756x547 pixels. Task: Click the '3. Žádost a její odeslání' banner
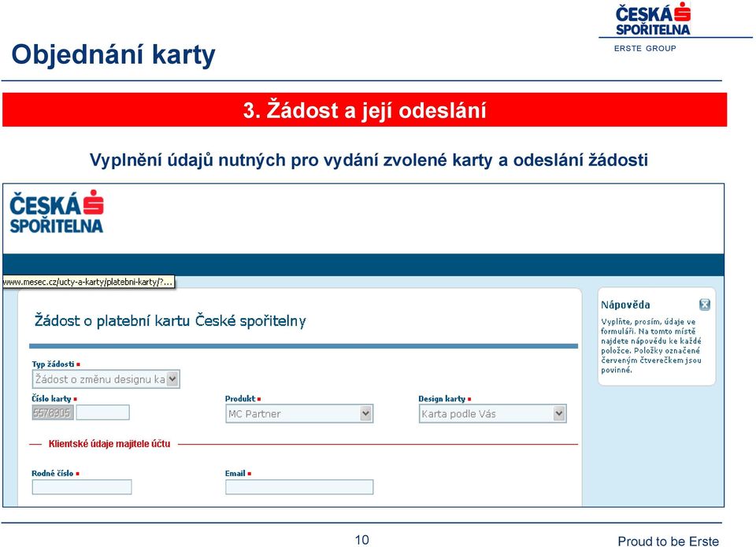tap(365, 110)
